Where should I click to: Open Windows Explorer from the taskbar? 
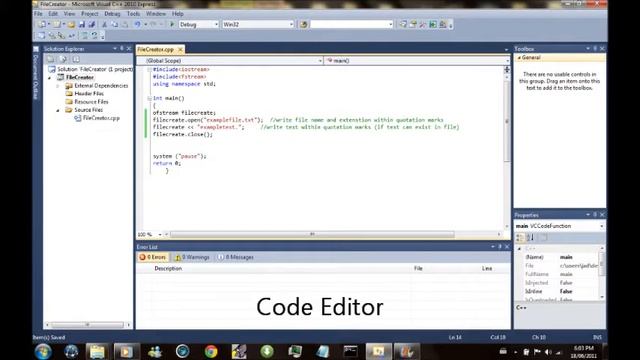tap(97, 351)
